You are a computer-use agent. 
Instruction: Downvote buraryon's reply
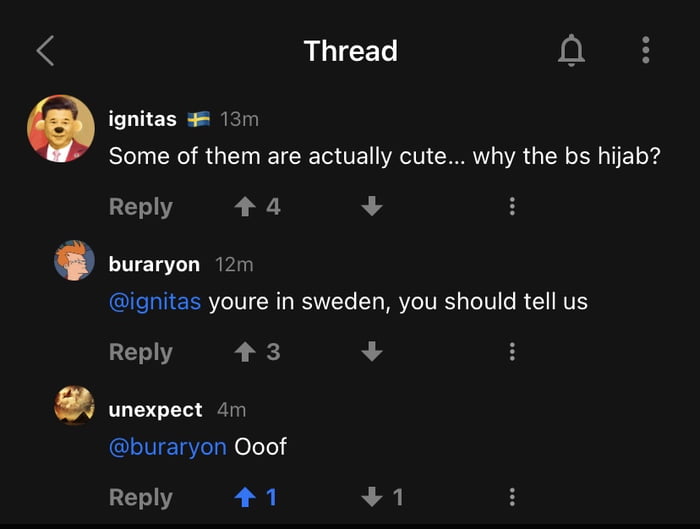[x=372, y=352]
